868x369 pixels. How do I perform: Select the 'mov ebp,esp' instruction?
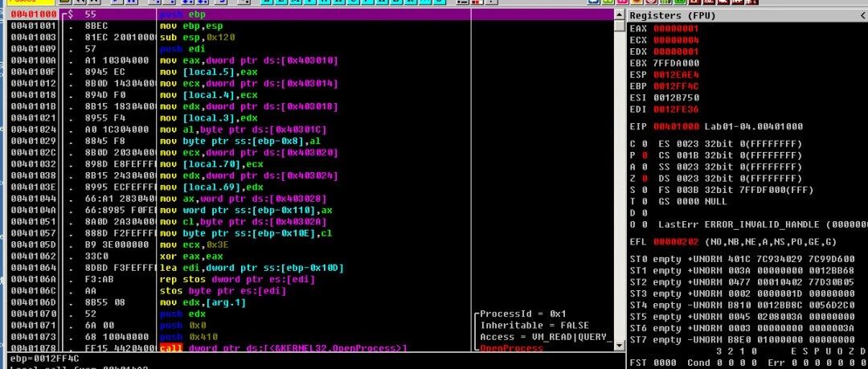(191, 26)
